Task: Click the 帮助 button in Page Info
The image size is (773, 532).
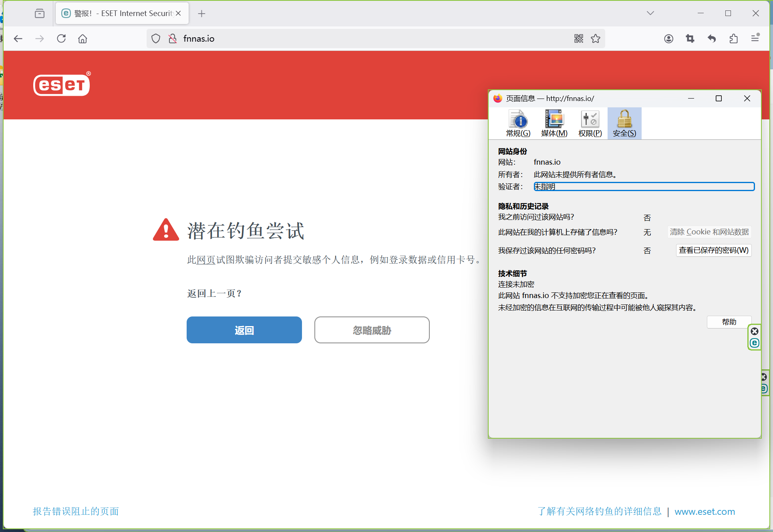Action: (729, 322)
